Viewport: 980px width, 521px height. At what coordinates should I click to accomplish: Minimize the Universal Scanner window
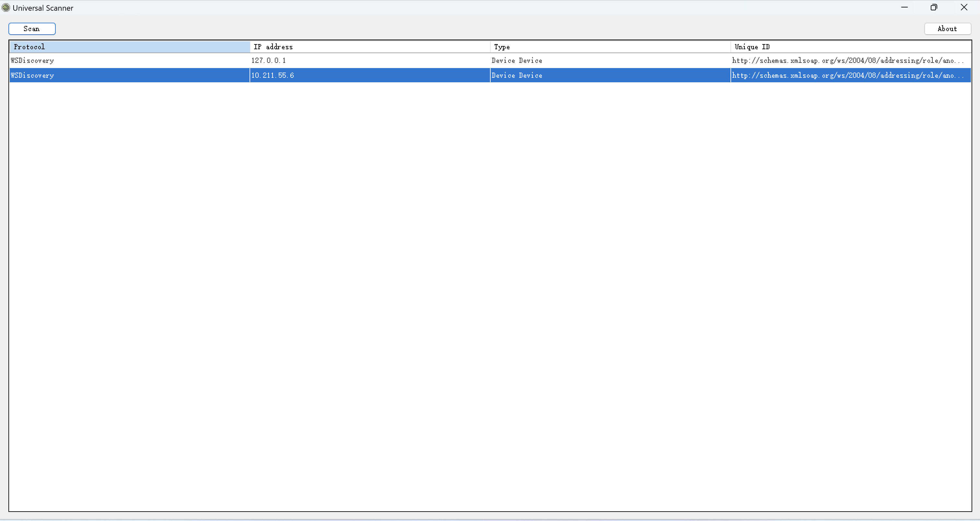click(x=905, y=7)
